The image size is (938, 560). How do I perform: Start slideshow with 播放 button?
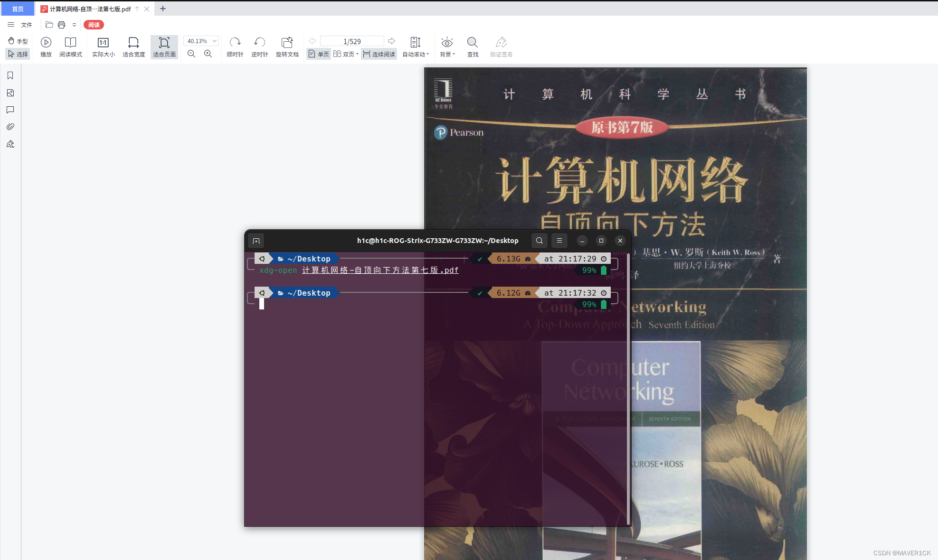click(46, 47)
